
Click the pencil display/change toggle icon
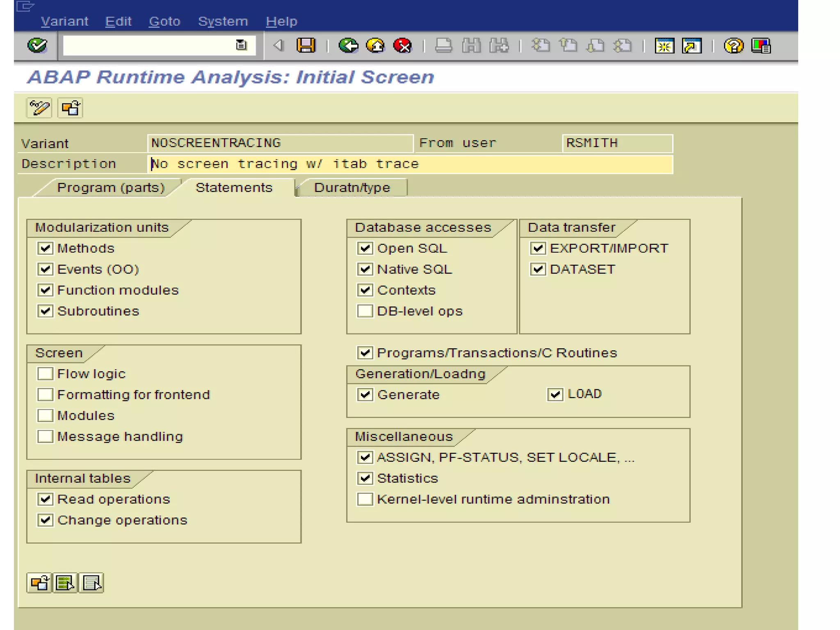point(39,108)
